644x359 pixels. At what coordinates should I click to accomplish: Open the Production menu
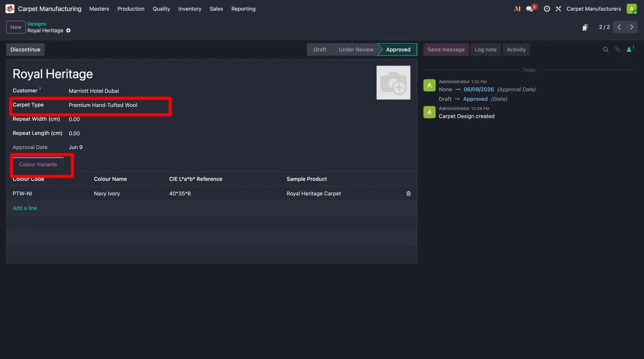pyautogui.click(x=131, y=8)
